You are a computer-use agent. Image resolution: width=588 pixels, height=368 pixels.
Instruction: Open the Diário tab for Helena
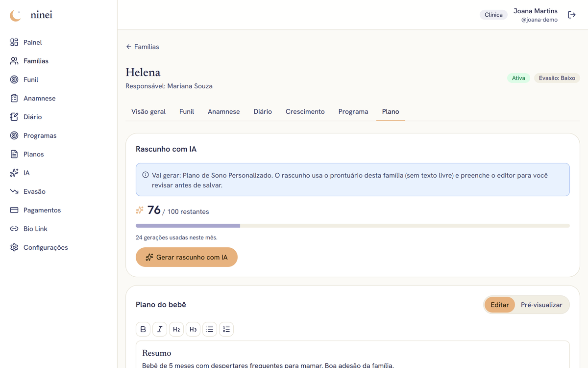(263, 111)
